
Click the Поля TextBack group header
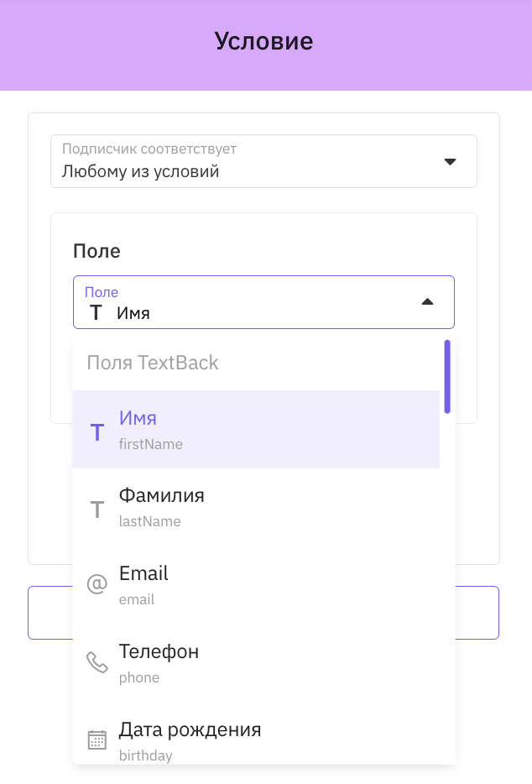[x=153, y=363]
